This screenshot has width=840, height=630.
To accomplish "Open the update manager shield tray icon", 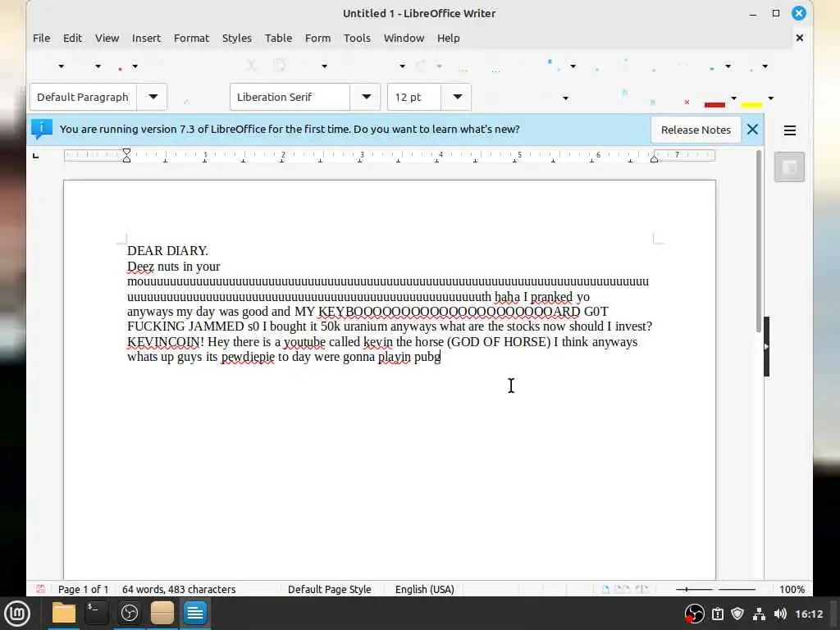I will pos(737,614).
